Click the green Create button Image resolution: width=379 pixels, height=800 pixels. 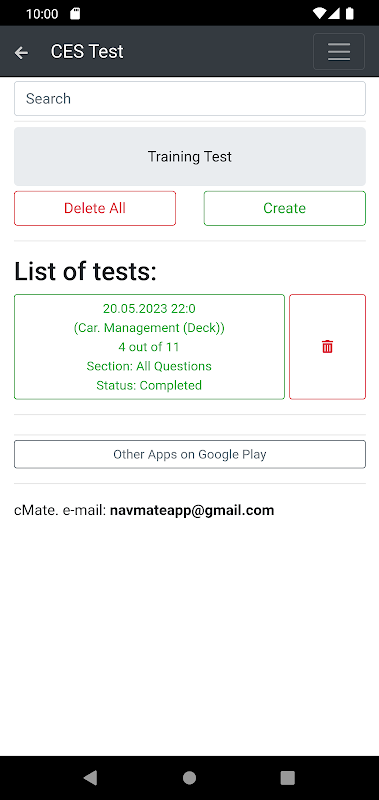pos(285,208)
